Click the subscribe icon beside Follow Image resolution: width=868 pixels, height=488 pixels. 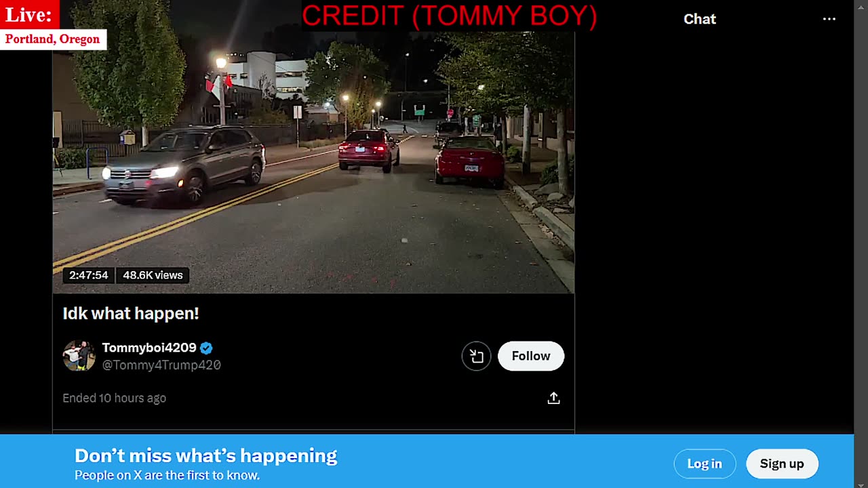(x=476, y=356)
